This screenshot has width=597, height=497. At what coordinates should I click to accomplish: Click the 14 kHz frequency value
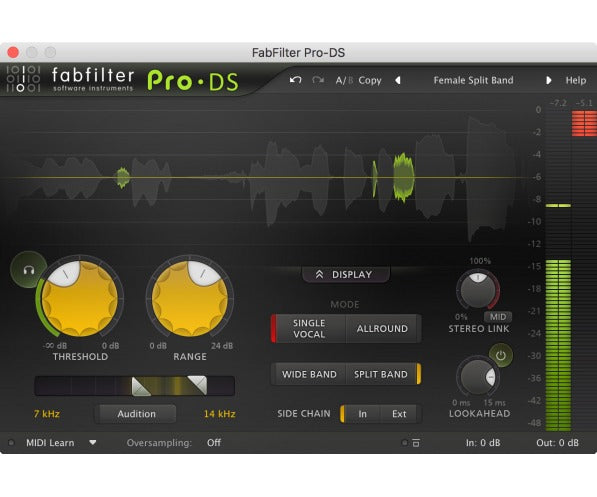(x=219, y=414)
